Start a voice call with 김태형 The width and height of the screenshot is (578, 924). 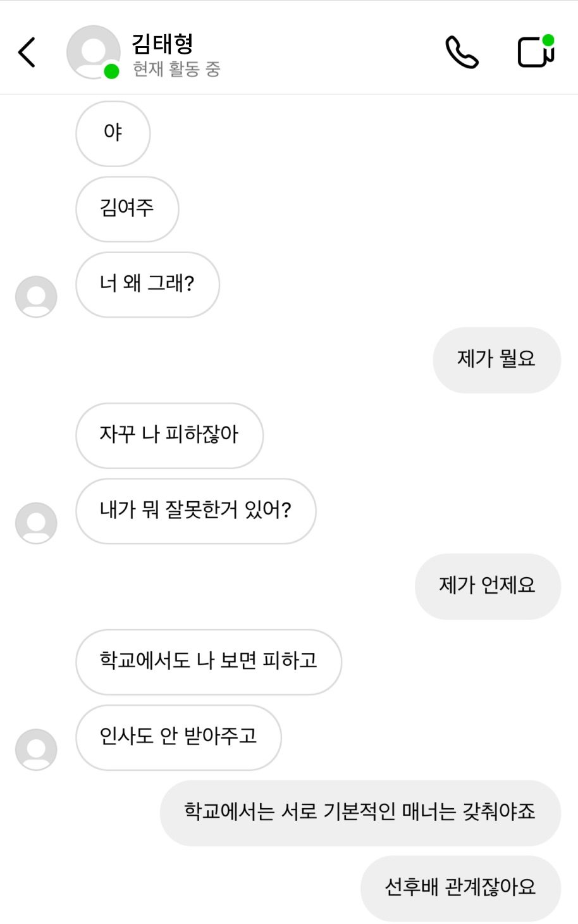[x=462, y=52]
